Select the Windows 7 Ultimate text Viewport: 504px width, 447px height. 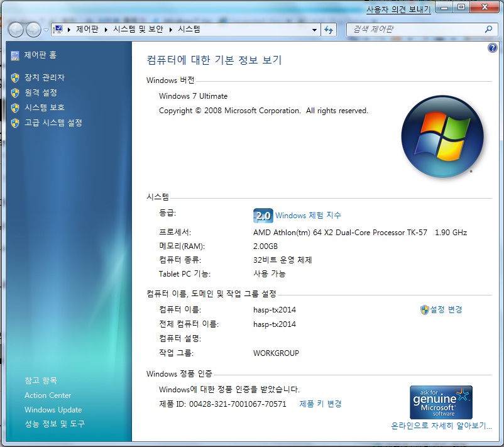193,96
